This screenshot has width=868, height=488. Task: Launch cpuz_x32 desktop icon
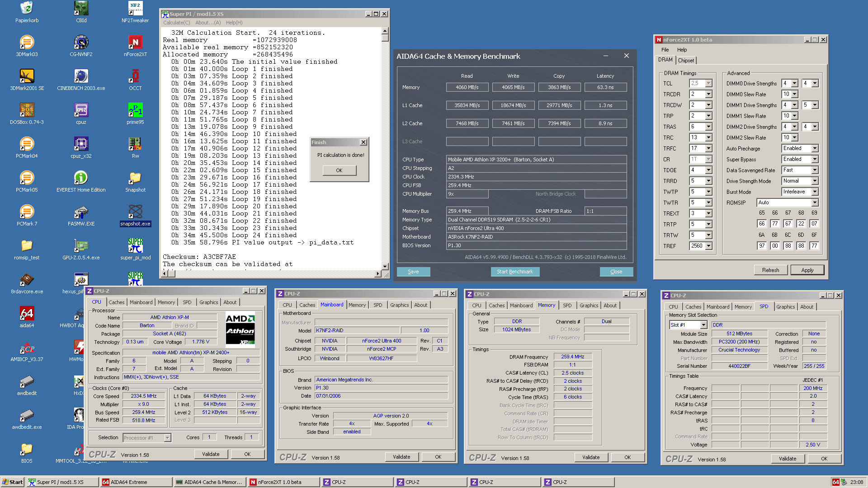81,147
